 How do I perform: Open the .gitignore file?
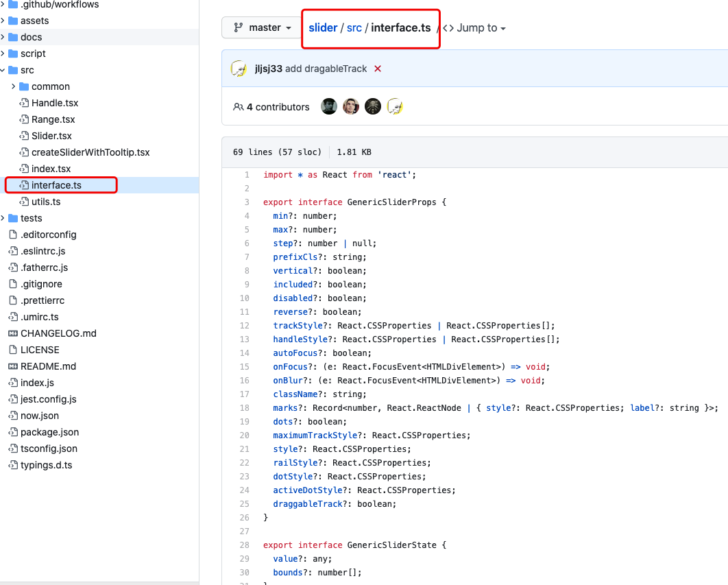tap(41, 284)
